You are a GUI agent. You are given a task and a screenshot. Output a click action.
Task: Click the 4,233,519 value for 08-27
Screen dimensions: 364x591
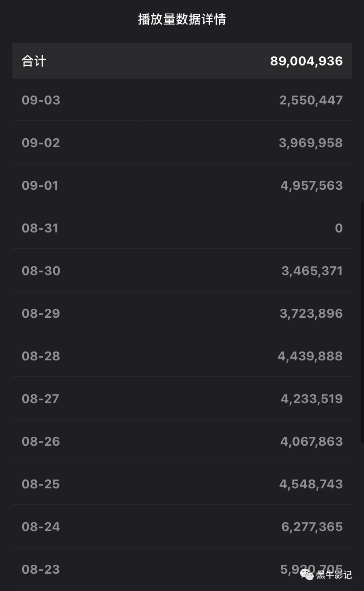(312, 399)
